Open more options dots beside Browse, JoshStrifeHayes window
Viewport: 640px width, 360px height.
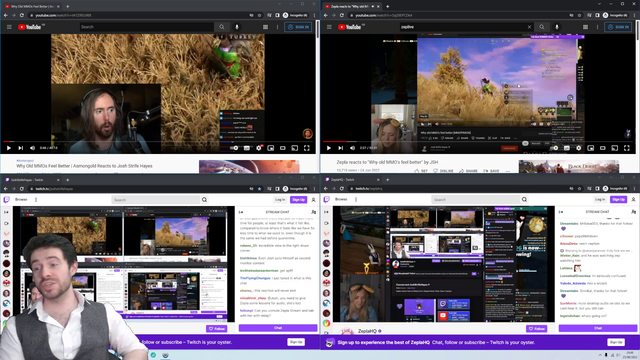(x=36, y=200)
